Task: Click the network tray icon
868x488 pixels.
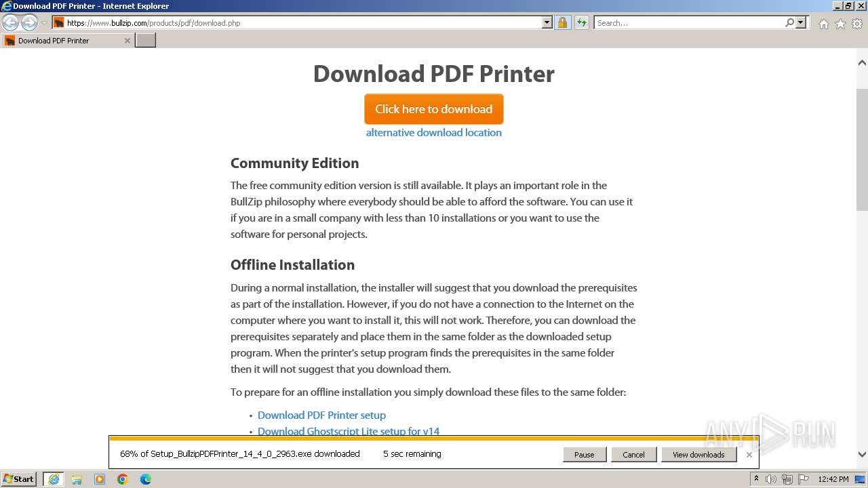Action: 787,479
